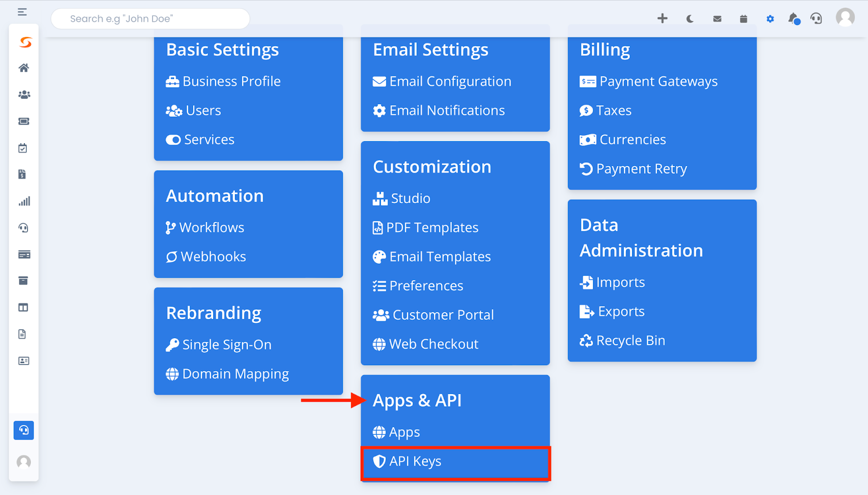Image resolution: width=868 pixels, height=495 pixels.
Task: Open notifications via the bell icon
Action: pyautogui.click(x=793, y=18)
